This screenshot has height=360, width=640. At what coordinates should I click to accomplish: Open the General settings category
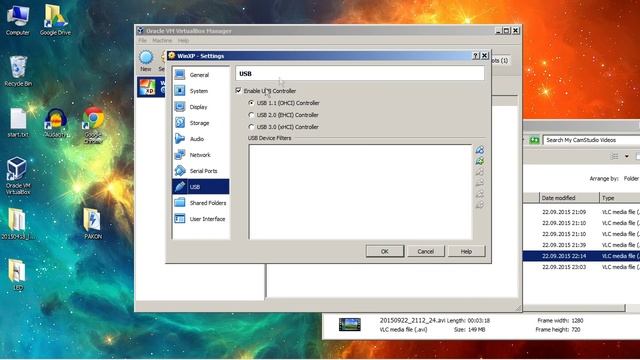[x=200, y=75]
